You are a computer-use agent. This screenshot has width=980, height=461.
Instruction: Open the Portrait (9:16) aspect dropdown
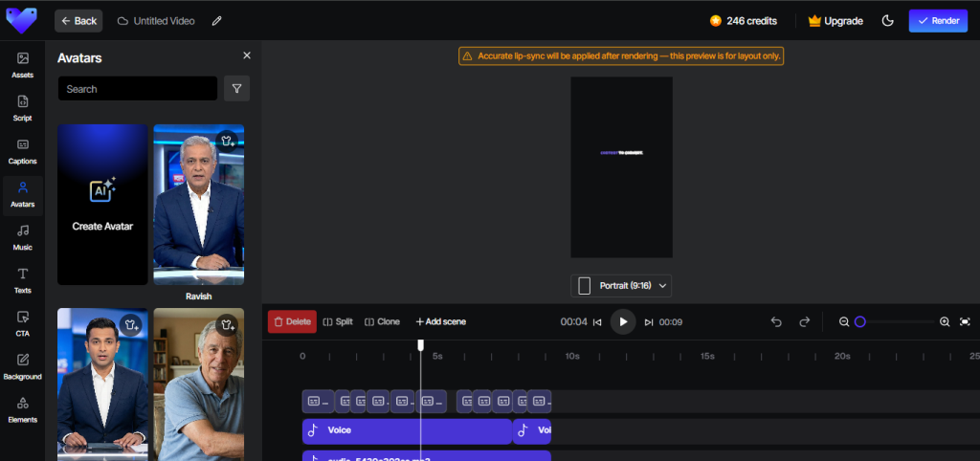tap(621, 285)
